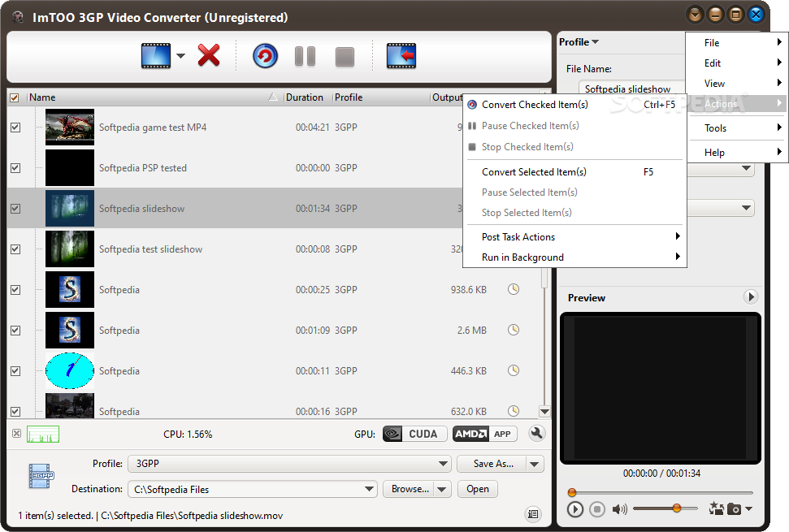
Task: Uncheck Softpedia game test MP4
Action: [15, 128]
